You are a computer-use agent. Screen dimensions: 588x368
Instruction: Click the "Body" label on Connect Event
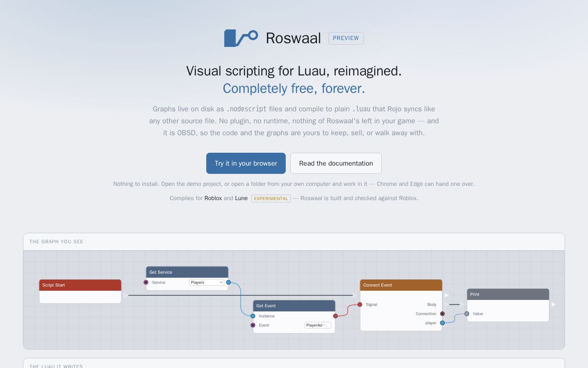point(432,305)
